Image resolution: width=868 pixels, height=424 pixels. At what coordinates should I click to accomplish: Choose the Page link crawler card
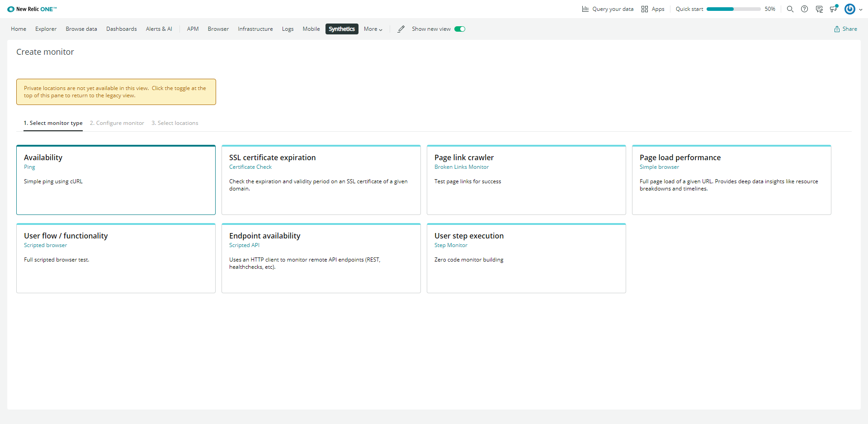526,180
